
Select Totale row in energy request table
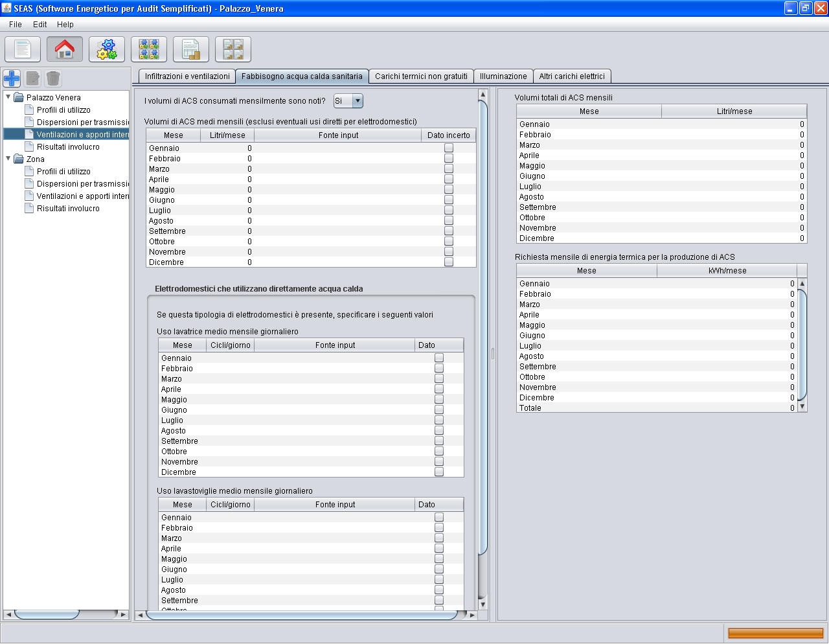[x=657, y=408]
